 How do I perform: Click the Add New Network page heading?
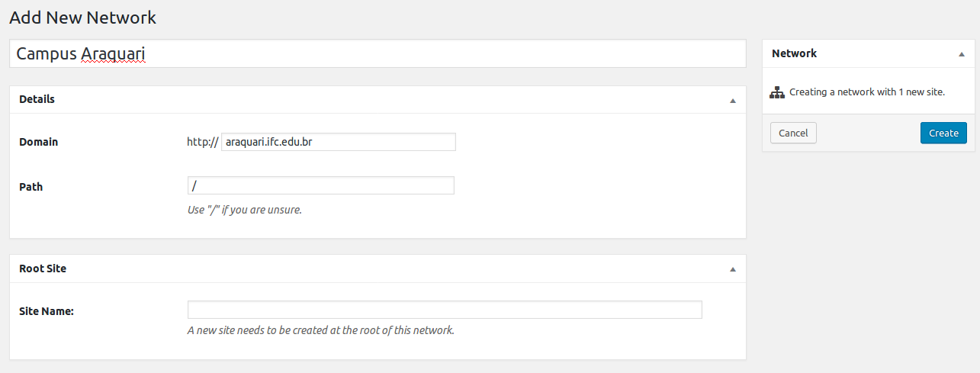coord(82,17)
